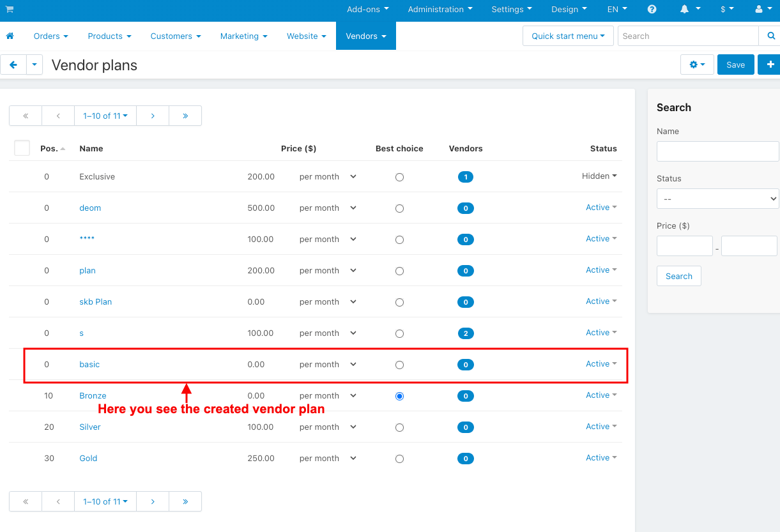Click the Save button

[x=735, y=65]
